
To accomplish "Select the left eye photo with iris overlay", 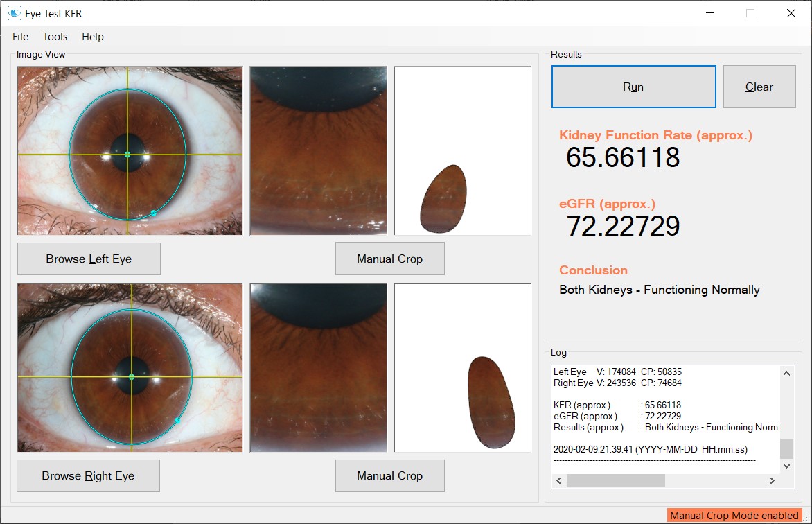I will [130, 150].
